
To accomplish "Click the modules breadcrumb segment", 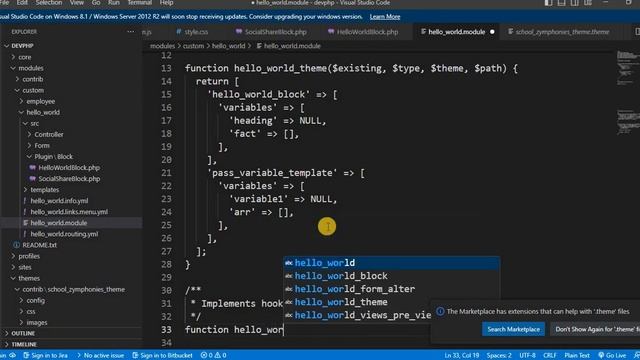I will 162,46.
